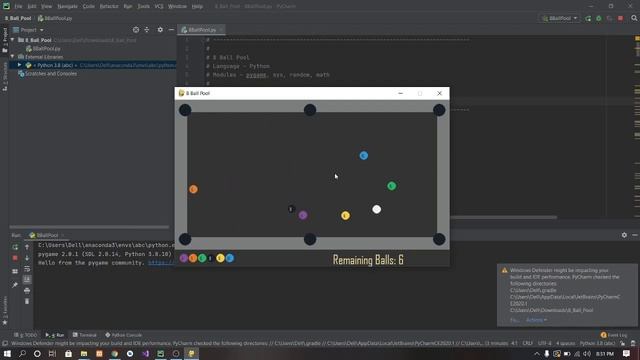Click the up arrow in the Run console
This screenshot has width=640, height=360.
(x=27, y=247)
